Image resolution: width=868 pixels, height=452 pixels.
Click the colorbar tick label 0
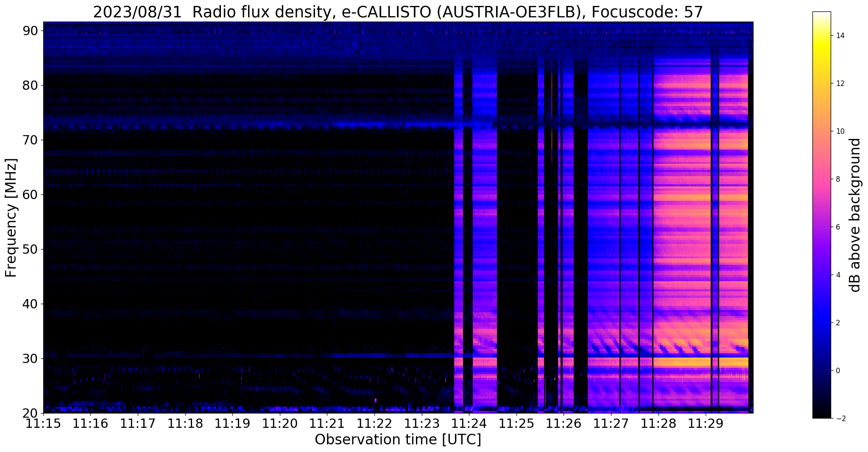pyautogui.click(x=837, y=371)
